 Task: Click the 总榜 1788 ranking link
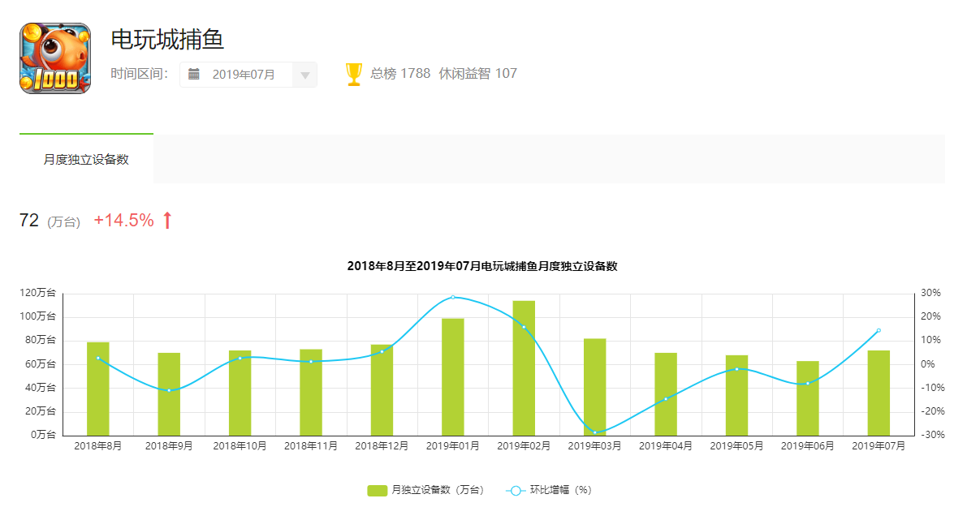tap(400, 74)
